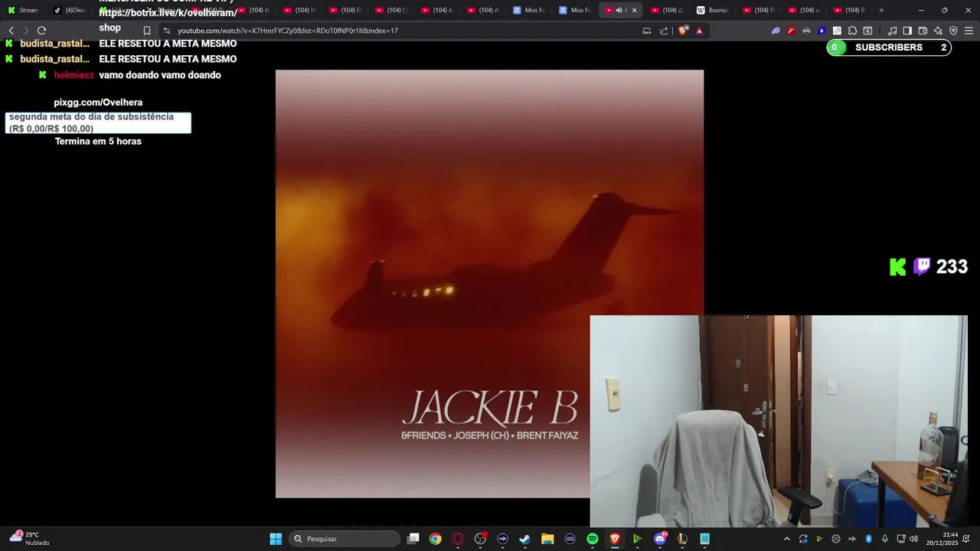Click the microphone system tray icon
The width and height of the screenshot is (980, 551).
pyautogui.click(x=884, y=539)
